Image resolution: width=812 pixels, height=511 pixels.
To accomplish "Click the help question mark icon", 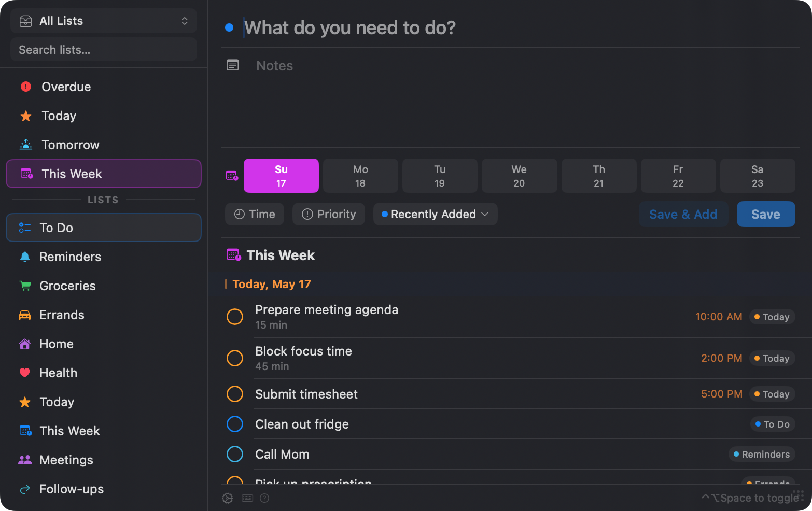I will (264, 498).
